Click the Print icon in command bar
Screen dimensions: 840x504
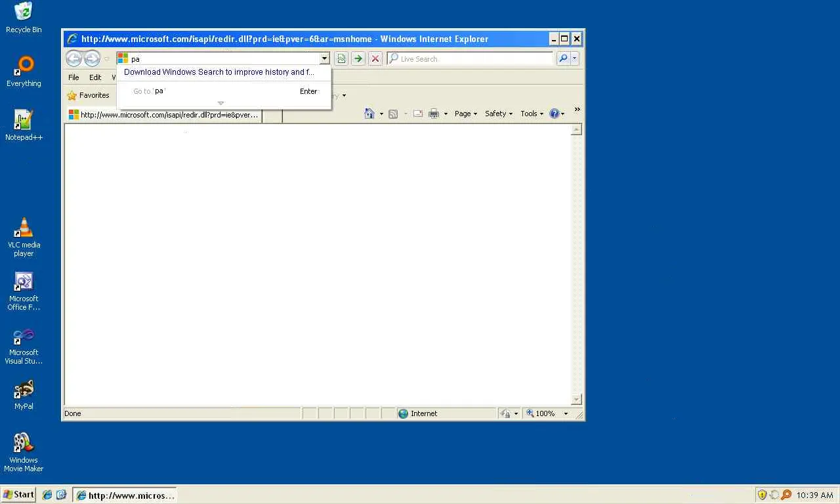pyautogui.click(x=434, y=114)
